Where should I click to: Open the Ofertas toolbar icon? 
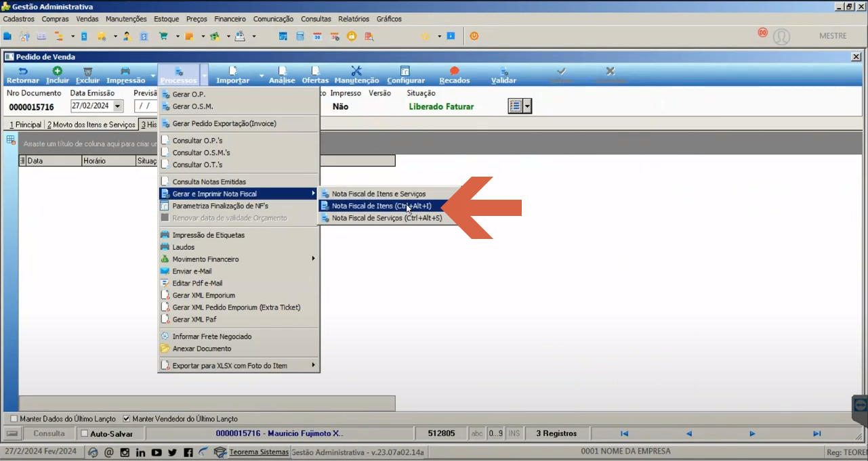point(315,75)
